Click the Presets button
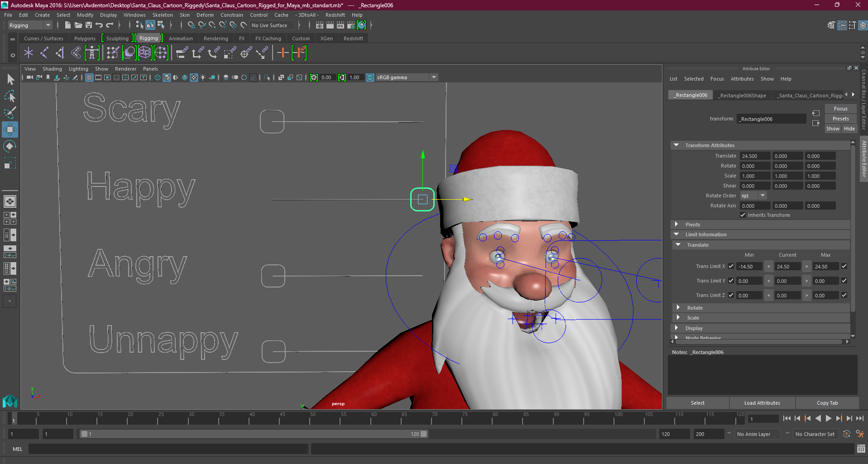Image resolution: width=868 pixels, height=464 pixels. pyautogui.click(x=840, y=119)
